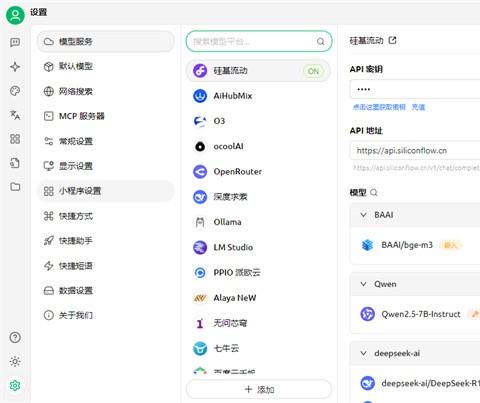Open the 硅基流动 external link icon
This screenshot has height=403, width=480.
coord(393,40)
